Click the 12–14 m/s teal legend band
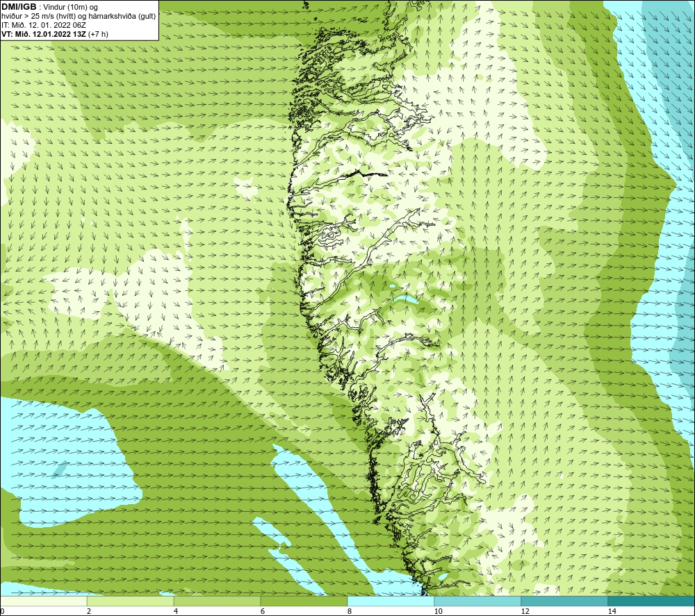Viewport: 695px width, 616px height. pyautogui.click(x=564, y=601)
